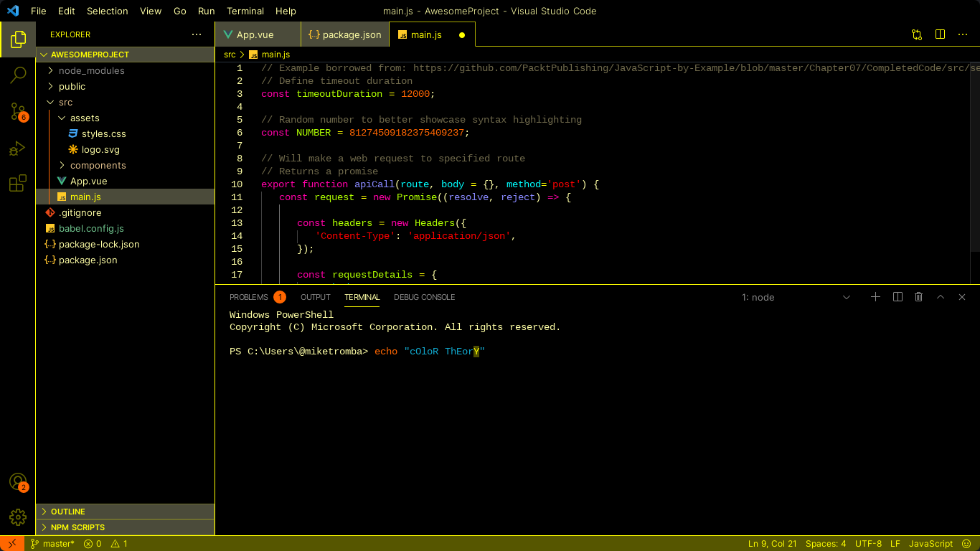Click the remote window indicator in status bar
Viewport: 980px width, 551px height.
[12, 544]
